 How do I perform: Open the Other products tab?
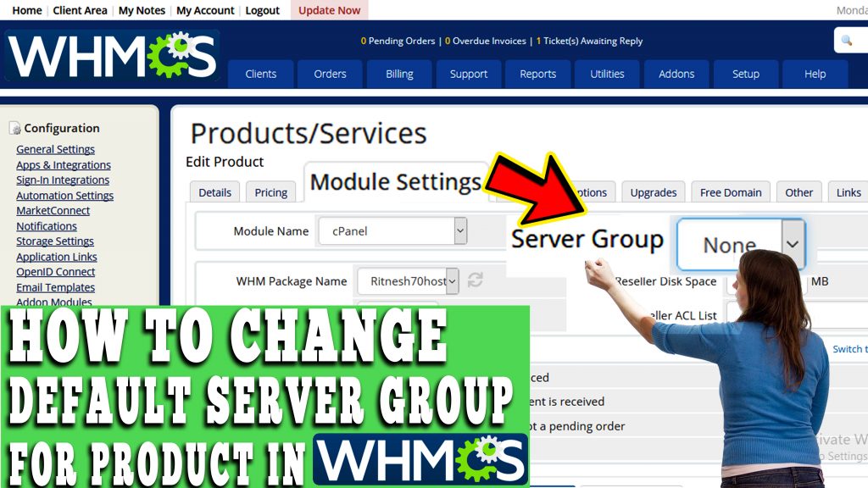[798, 192]
